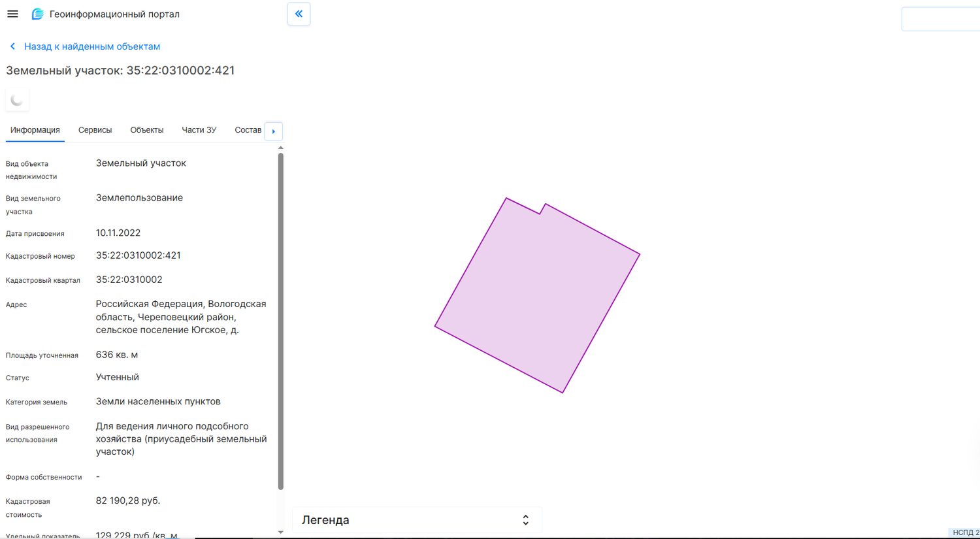This screenshot has height=539, width=980.
Task: Click the value Земли населенных пунктов
Action: pos(158,402)
